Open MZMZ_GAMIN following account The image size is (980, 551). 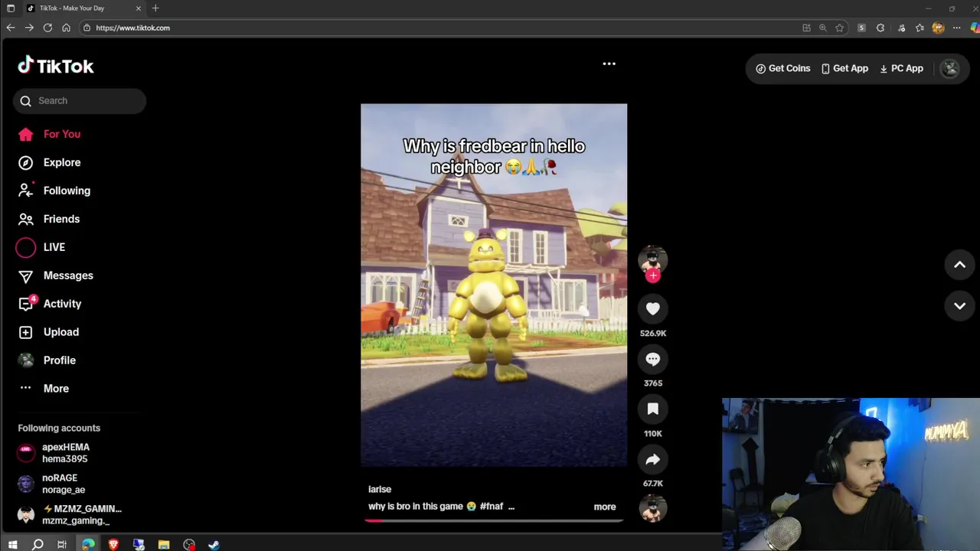[x=70, y=514]
